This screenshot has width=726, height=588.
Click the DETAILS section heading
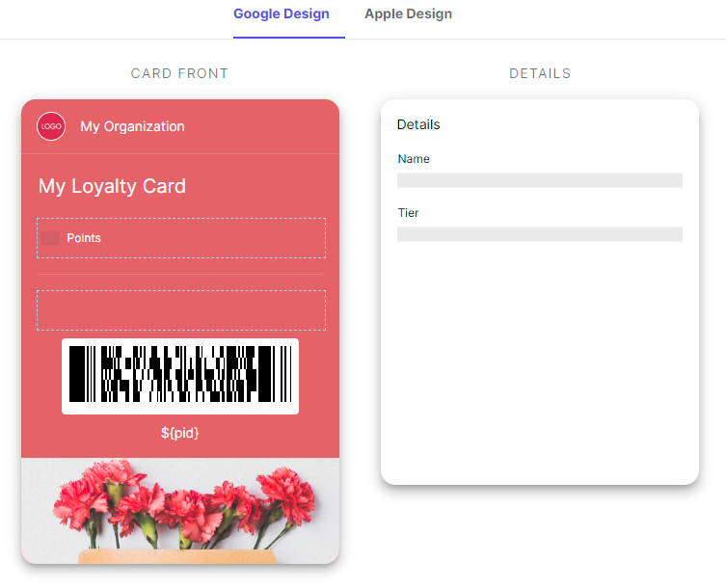pyautogui.click(x=540, y=73)
